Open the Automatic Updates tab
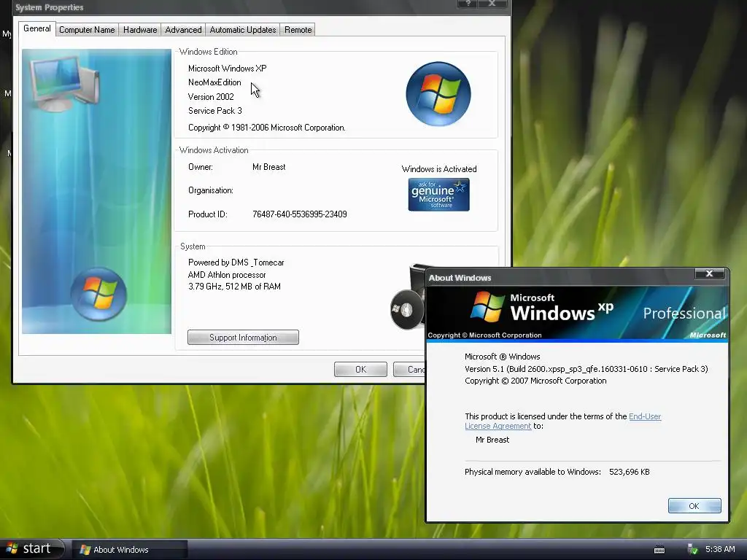The width and height of the screenshot is (747, 560). (243, 30)
